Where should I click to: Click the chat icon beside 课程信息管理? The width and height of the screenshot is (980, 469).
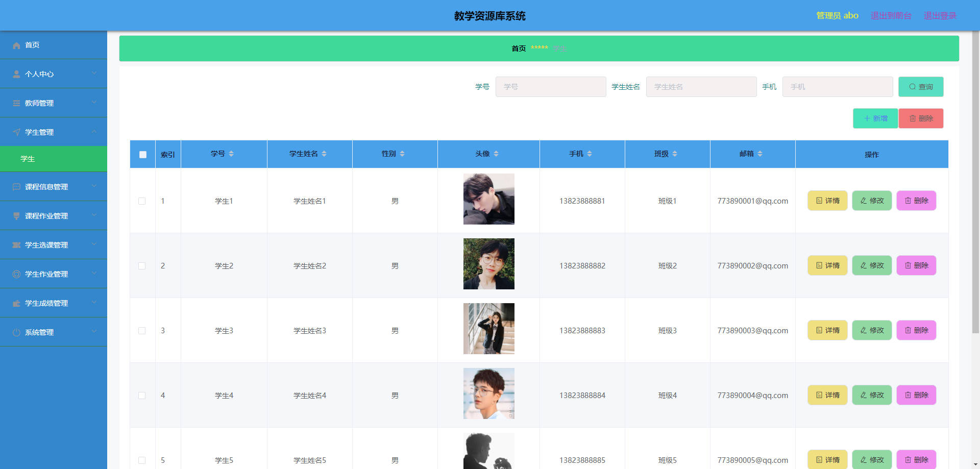tap(16, 187)
